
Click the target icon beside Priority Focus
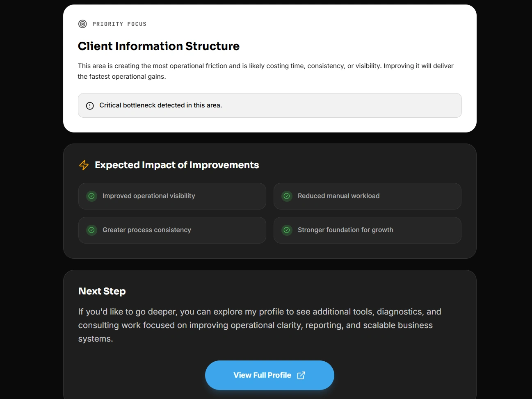click(x=82, y=24)
